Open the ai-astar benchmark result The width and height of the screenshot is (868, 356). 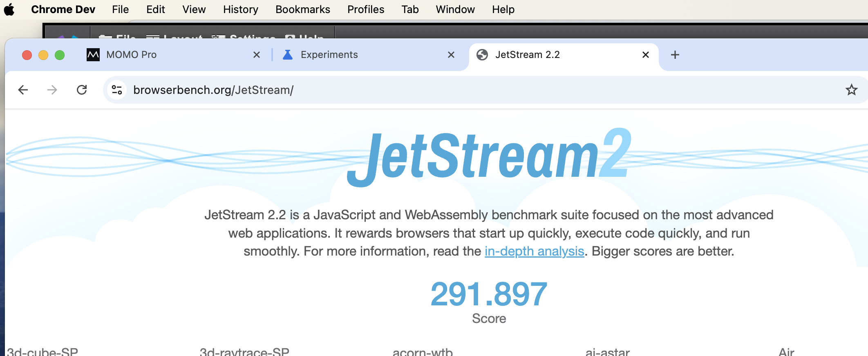[x=607, y=352]
